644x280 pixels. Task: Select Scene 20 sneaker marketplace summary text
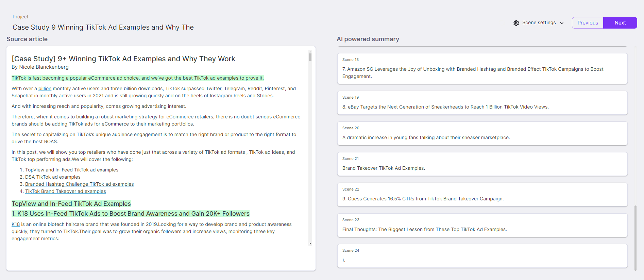point(426,137)
